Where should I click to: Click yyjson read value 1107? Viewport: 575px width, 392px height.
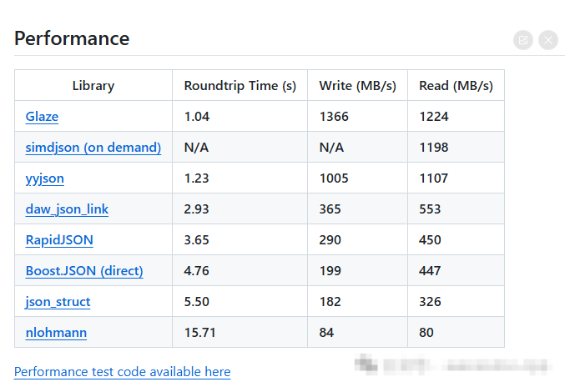point(433,178)
